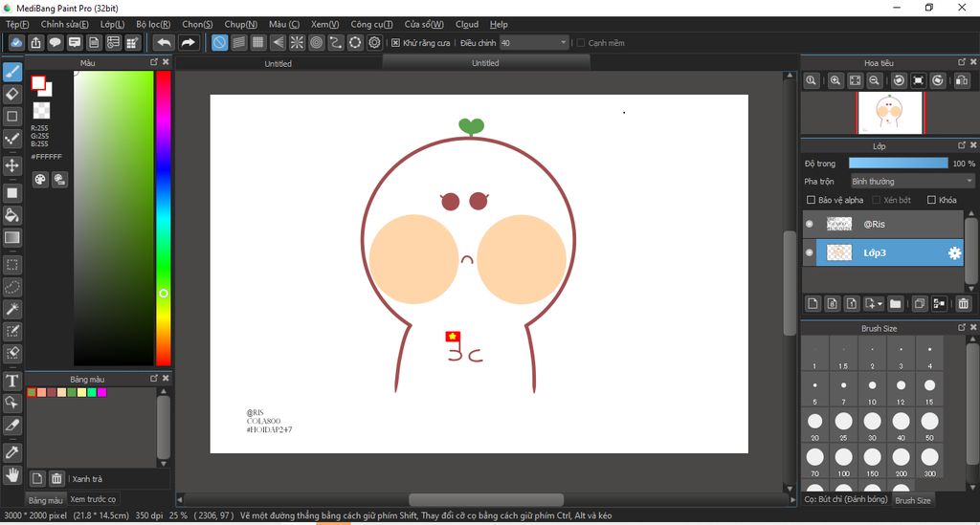Switch to the first Untitled tab
The image size is (980, 525).
(x=278, y=64)
